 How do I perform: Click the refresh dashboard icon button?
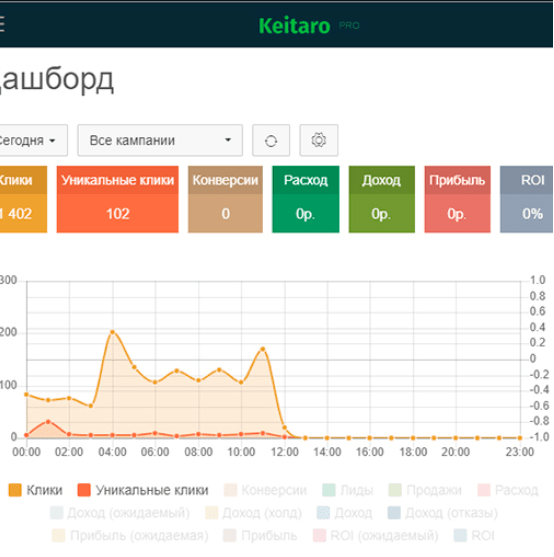click(271, 141)
